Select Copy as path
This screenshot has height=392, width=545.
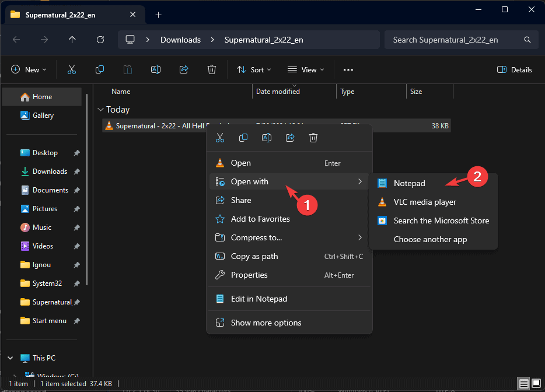[x=289, y=257]
